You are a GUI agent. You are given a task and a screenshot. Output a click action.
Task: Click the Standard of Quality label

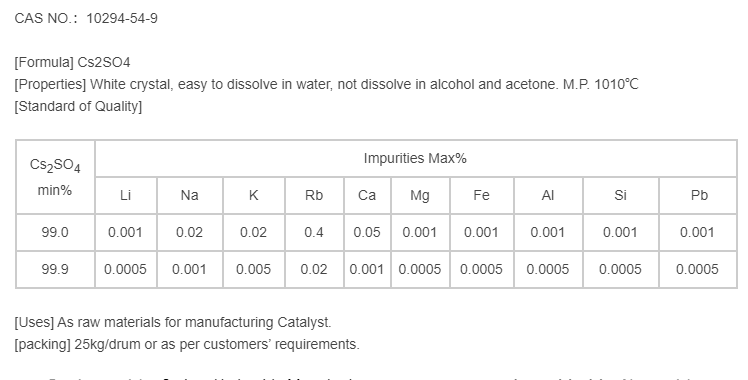pyautogui.click(x=78, y=106)
